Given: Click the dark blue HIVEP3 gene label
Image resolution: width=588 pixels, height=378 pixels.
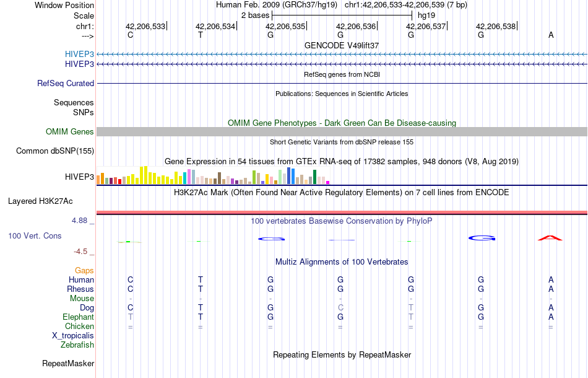Looking at the screenshot, I should click(79, 64).
